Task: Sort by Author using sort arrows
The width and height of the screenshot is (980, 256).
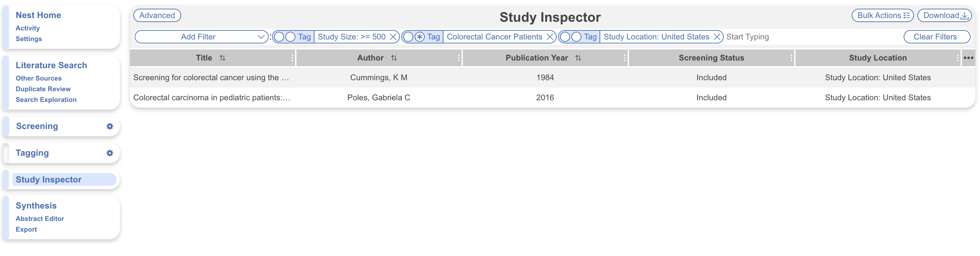Action: tap(394, 58)
